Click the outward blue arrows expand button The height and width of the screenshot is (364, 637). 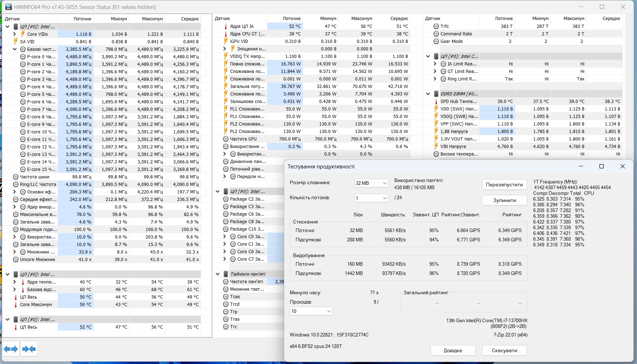pos(11,349)
